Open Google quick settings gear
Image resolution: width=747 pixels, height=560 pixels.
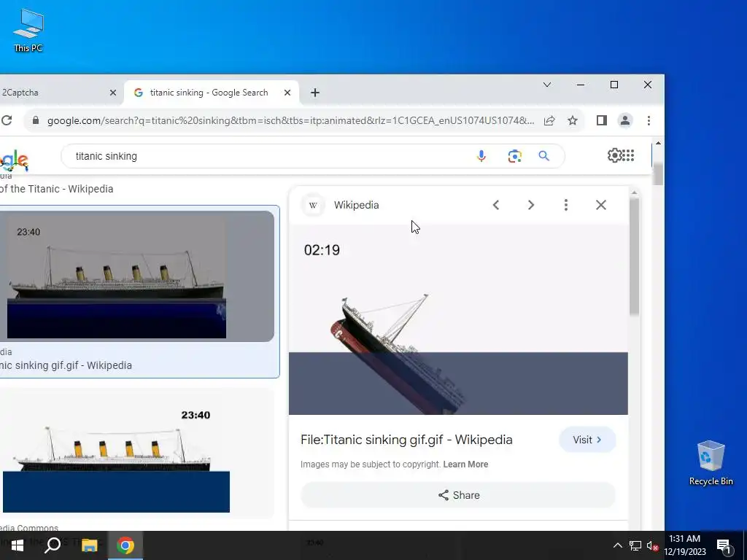point(614,155)
